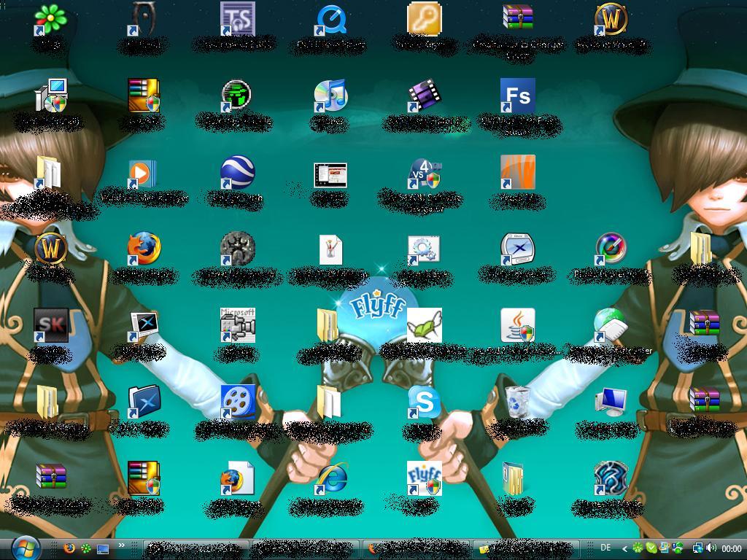Image resolution: width=747 pixels, height=560 pixels.
Task: Select the WinRAR archive beside the gold key icon
Action: tap(518, 18)
